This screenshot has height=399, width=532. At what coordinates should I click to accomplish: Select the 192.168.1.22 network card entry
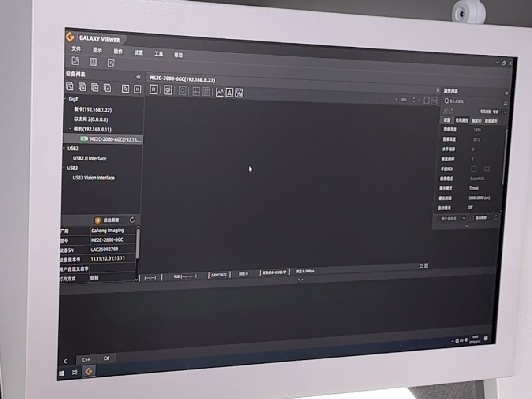coord(93,110)
